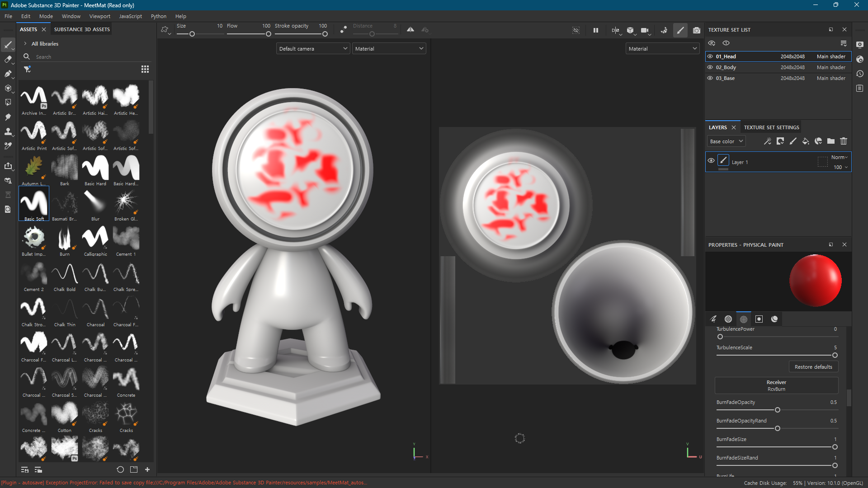The image size is (868, 488).
Task: Click the Restore defaults button
Action: coord(813,367)
